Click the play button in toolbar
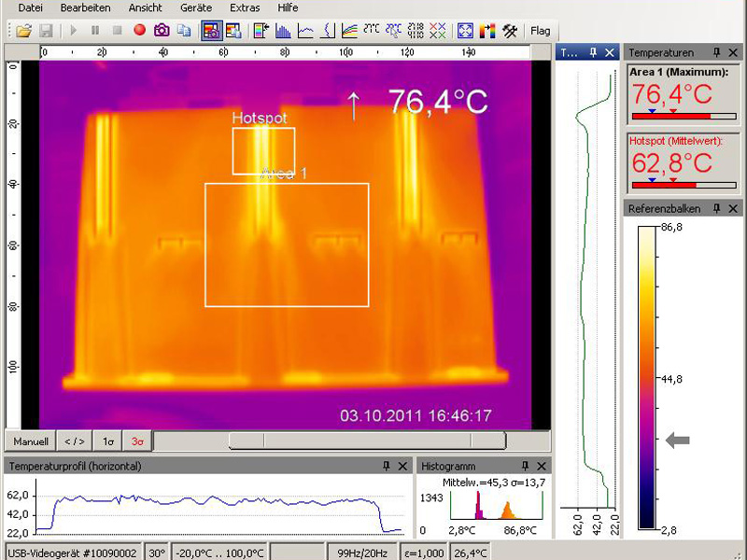Viewport: 747px width, 560px height. [x=74, y=31]
